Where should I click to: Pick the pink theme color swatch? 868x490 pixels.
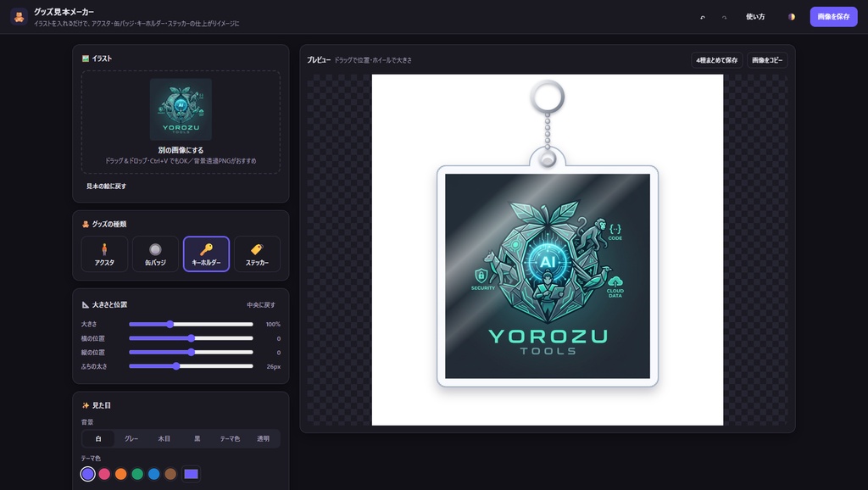[x=104, y=474]
